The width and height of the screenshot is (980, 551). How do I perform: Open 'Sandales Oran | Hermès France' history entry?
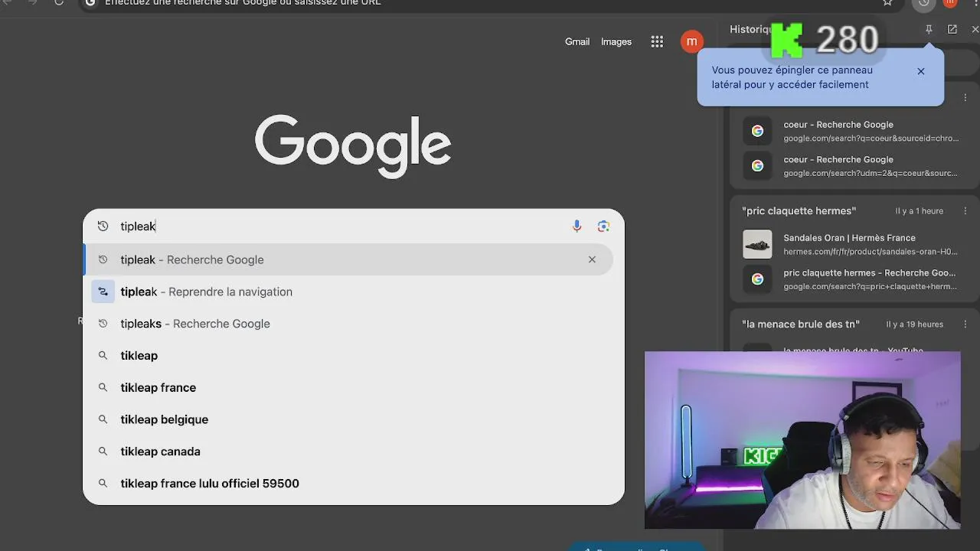tap(854, 244)
